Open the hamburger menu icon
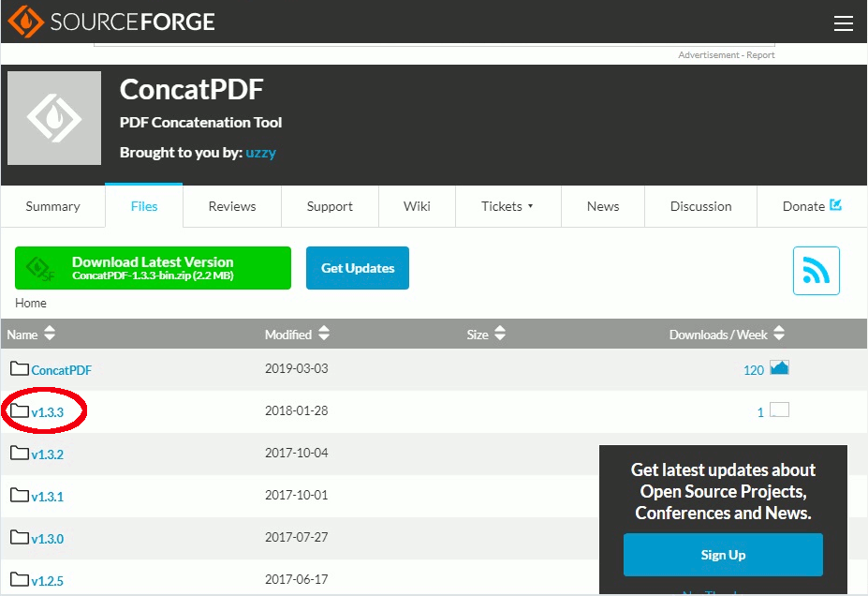 [x=843, y=23]
